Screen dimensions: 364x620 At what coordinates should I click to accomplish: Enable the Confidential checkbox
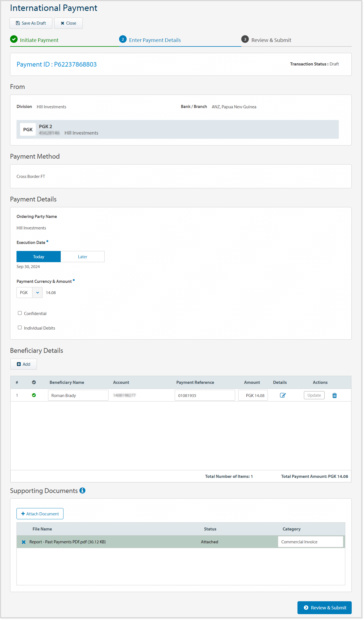[x=20, y=313]
